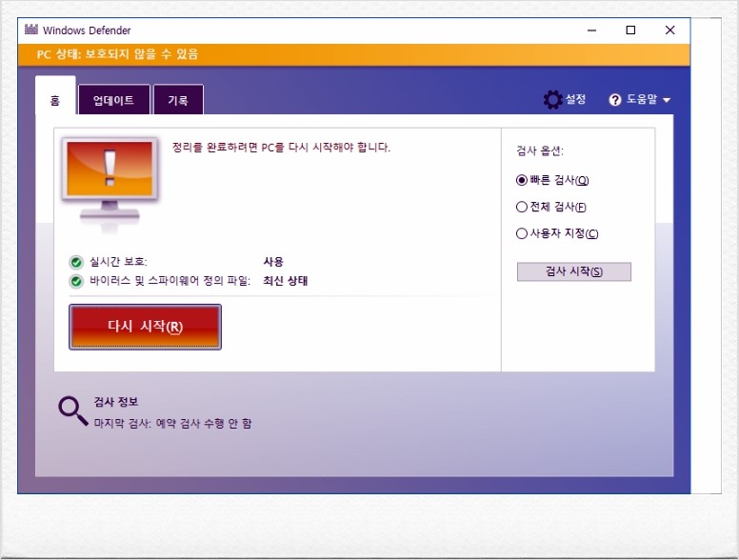Close the Windows Defender window
739x560 pixels.
click(x=669, y=30)
